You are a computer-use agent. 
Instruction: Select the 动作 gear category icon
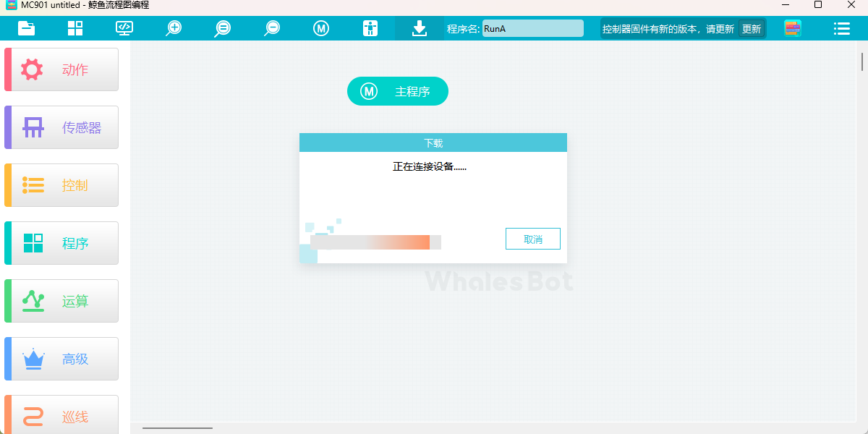30,69
